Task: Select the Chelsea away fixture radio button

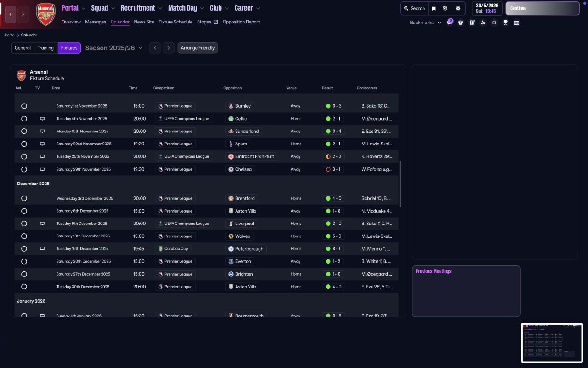Action: (24, 169)
